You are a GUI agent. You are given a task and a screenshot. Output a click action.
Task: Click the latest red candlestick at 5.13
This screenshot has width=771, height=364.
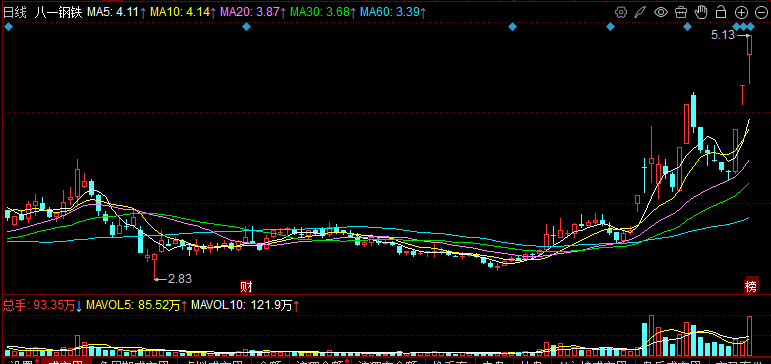[x=750, y=59]
